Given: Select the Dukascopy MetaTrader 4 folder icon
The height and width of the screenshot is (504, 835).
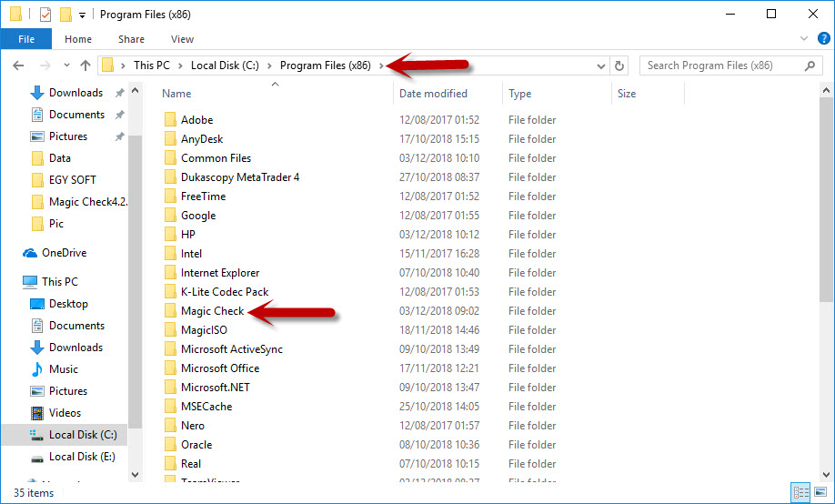Looking at the screenshot, I should (170, 176).
